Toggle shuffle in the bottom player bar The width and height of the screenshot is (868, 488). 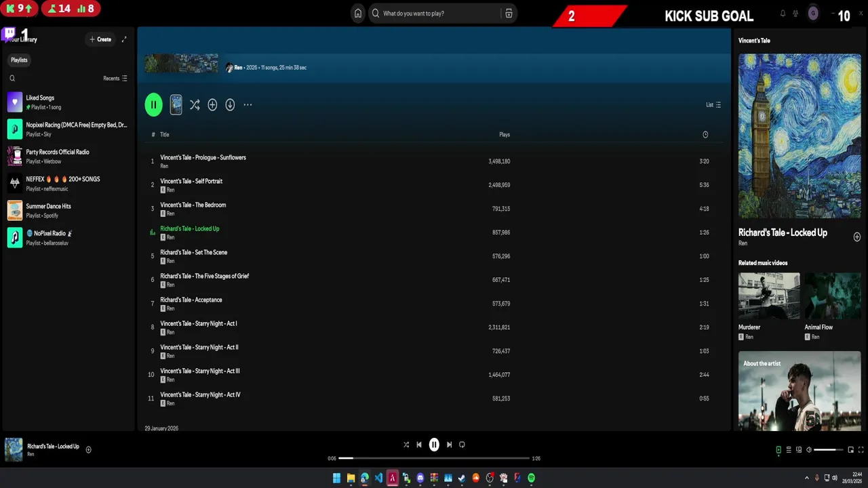point(406,445)
